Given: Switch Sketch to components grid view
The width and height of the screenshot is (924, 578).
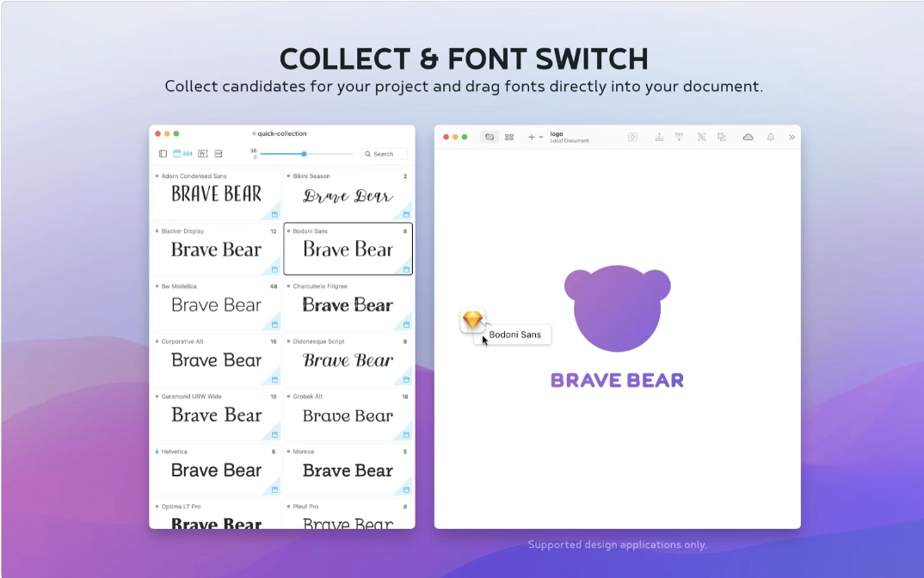Looking at the screenshot, I should click(x=509, y=137).
